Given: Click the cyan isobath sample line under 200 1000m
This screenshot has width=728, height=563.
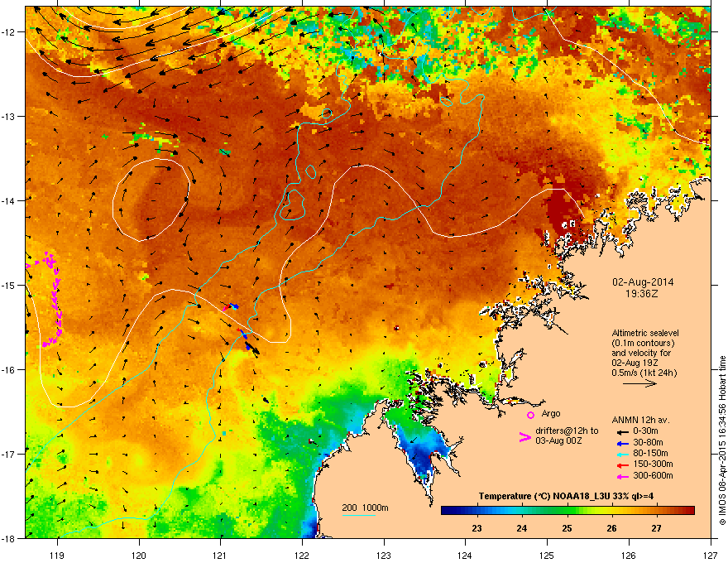Looking at the screenshot, I should coord(359,515).
